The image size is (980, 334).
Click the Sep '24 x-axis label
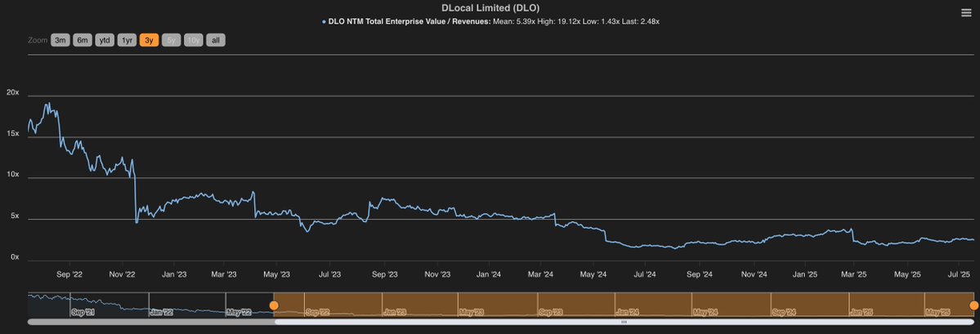click(700, 274)
